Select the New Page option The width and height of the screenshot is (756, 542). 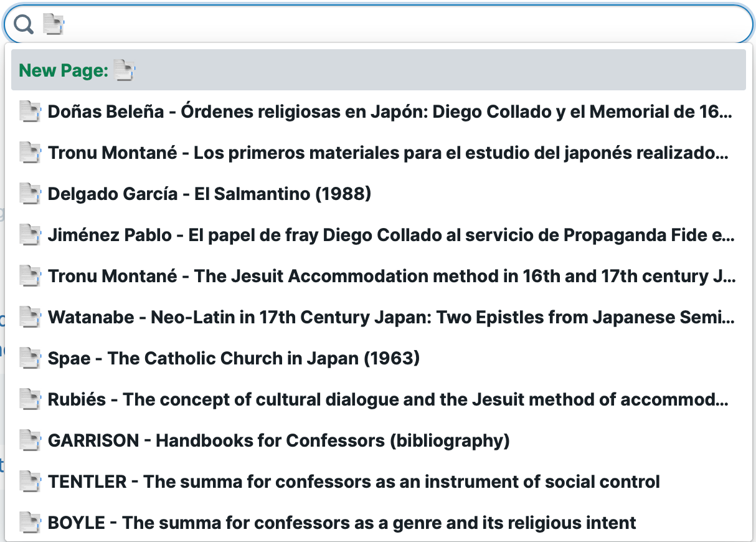click(x=379, y=70)
